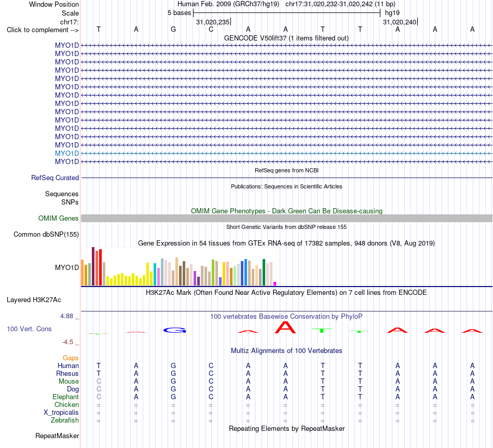Click the orange Gaps label
Screen dimensions: 493x448
[71, 358]
